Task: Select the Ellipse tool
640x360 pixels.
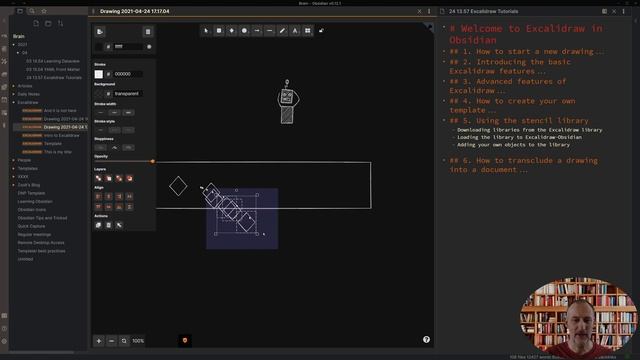Action: pyautogui.click(x=244, y=31)
